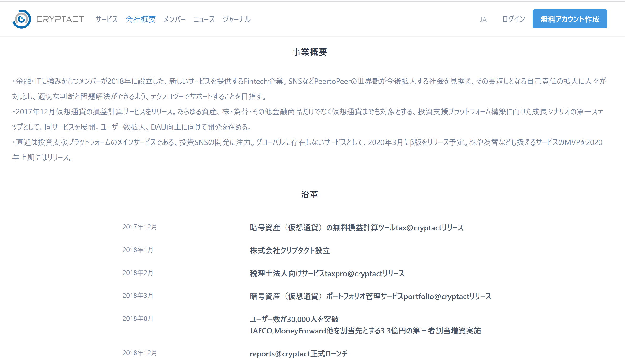Click the ログイン link
625x364 pixels.
(513, 19)
